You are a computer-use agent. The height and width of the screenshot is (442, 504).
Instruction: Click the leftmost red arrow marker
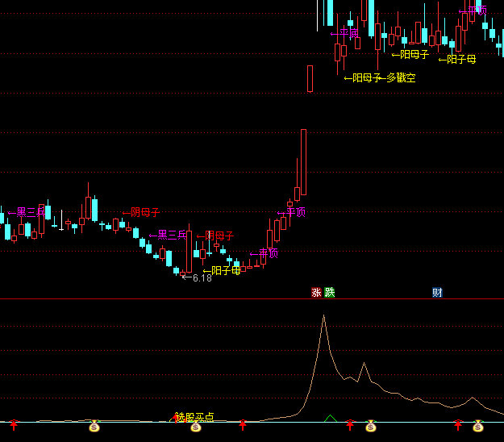click(14, 424)
